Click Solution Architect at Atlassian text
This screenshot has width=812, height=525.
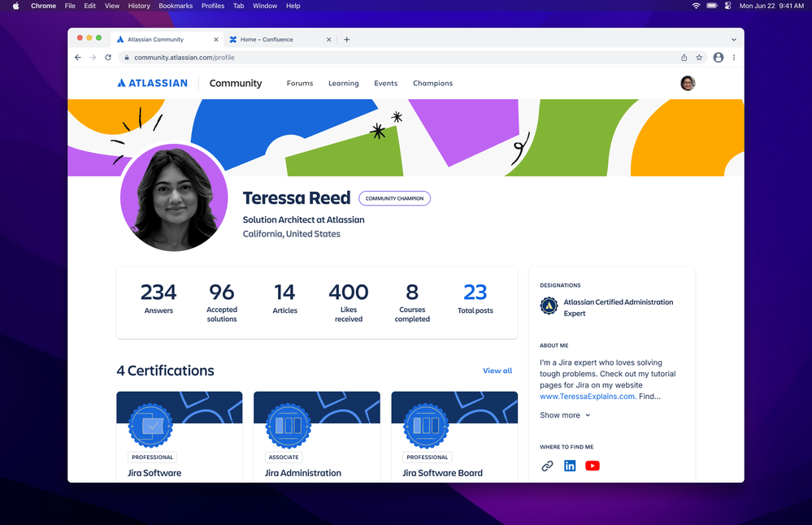pyautogui.click(x=303, y=219)
